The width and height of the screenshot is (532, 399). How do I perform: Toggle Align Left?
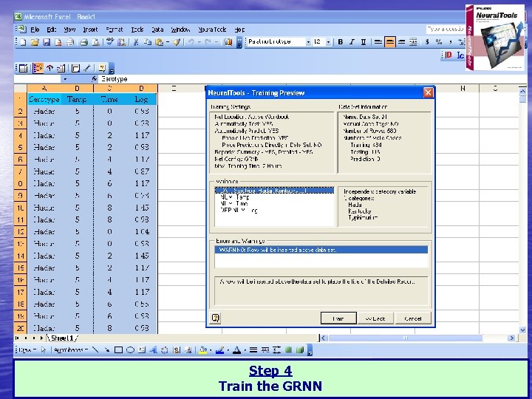click(378, 42)
